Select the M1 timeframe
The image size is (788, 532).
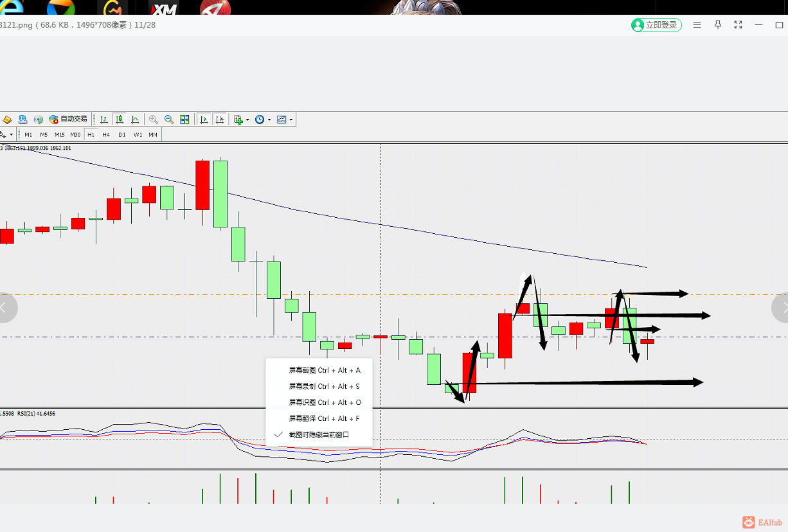(x=28, y=135)
